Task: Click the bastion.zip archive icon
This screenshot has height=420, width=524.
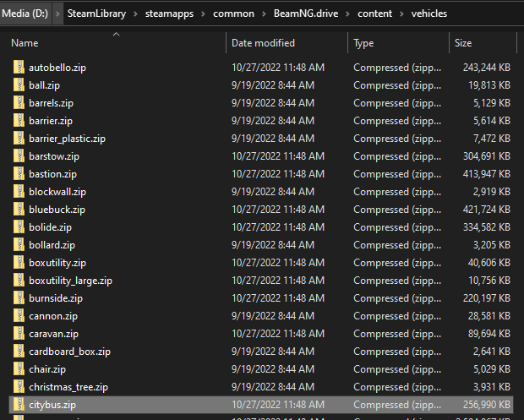Action: pos(19,173)
